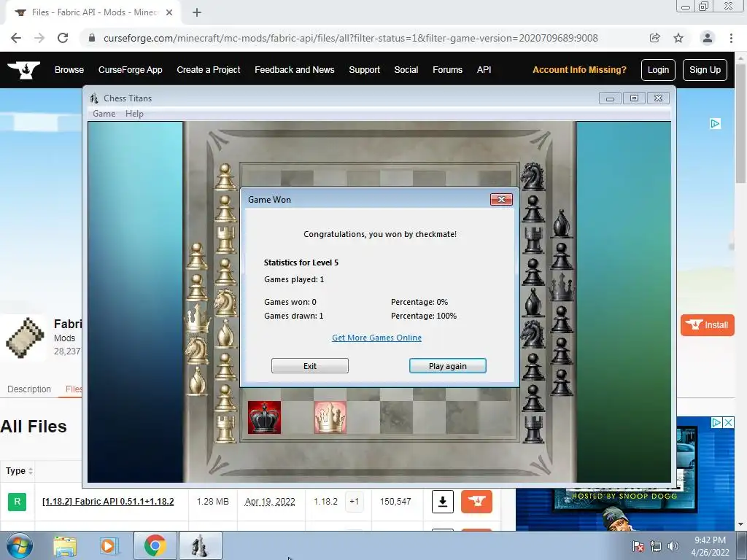
Task: Click the CurseForge anvil logo
Action: coord(24,70)
